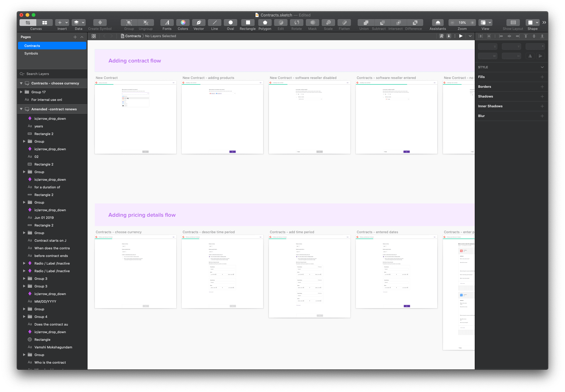Click the Edit tool icon

pyautogui.click(x=281, y=23)
